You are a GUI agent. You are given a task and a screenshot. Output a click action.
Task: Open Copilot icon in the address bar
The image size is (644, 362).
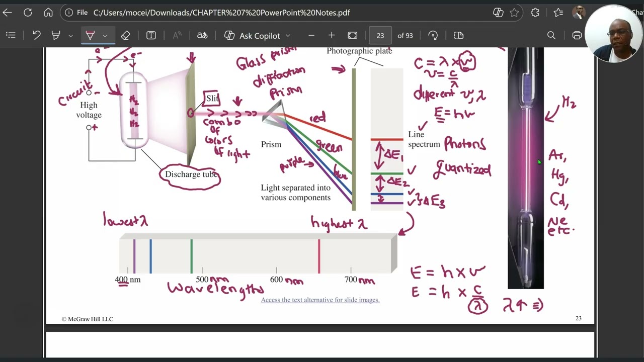498,13
